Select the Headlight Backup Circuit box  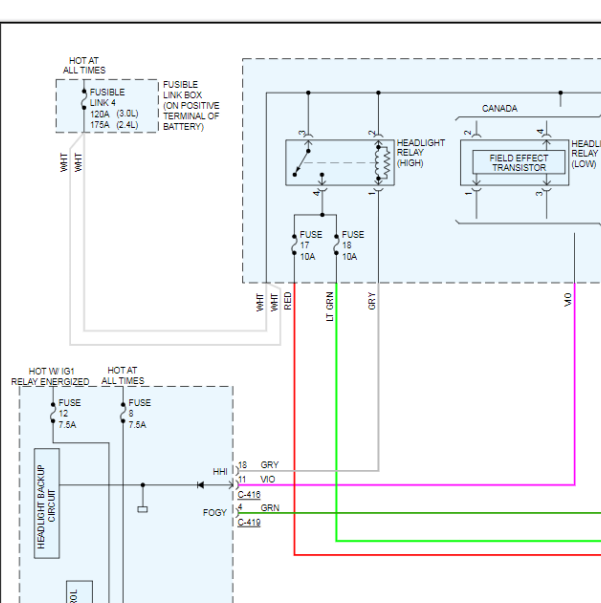[46, 503]
